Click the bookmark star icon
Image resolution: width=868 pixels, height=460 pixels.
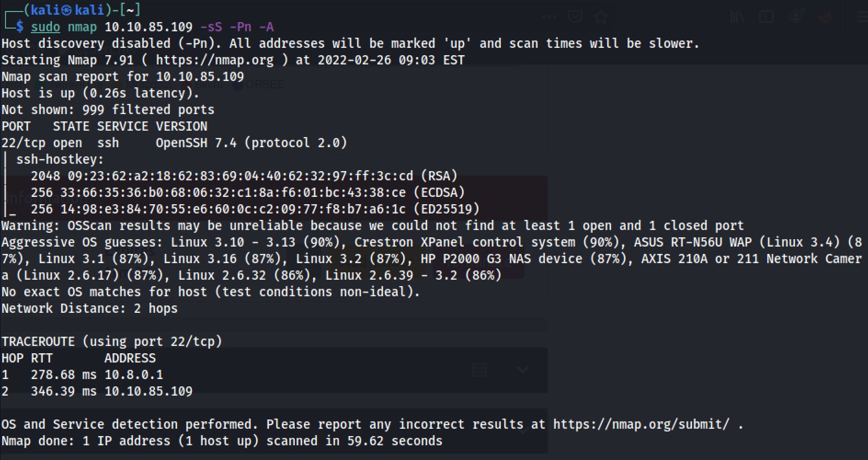coord(601,17)
